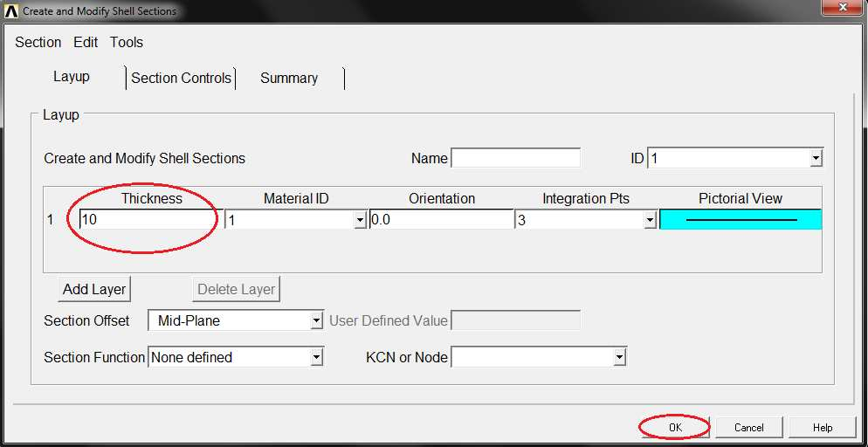Open the Edit menu

coord(86,43)
